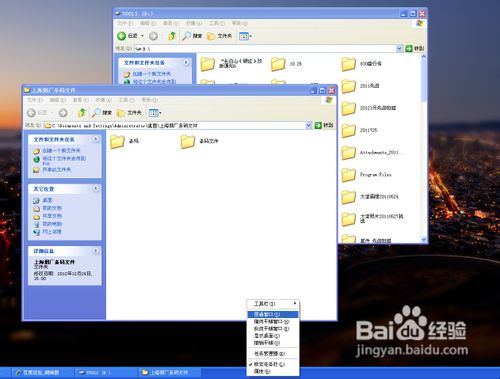Click Publish this folder to the Web link
The width and height of the screenshot is (500, 379).
point(64,160)
